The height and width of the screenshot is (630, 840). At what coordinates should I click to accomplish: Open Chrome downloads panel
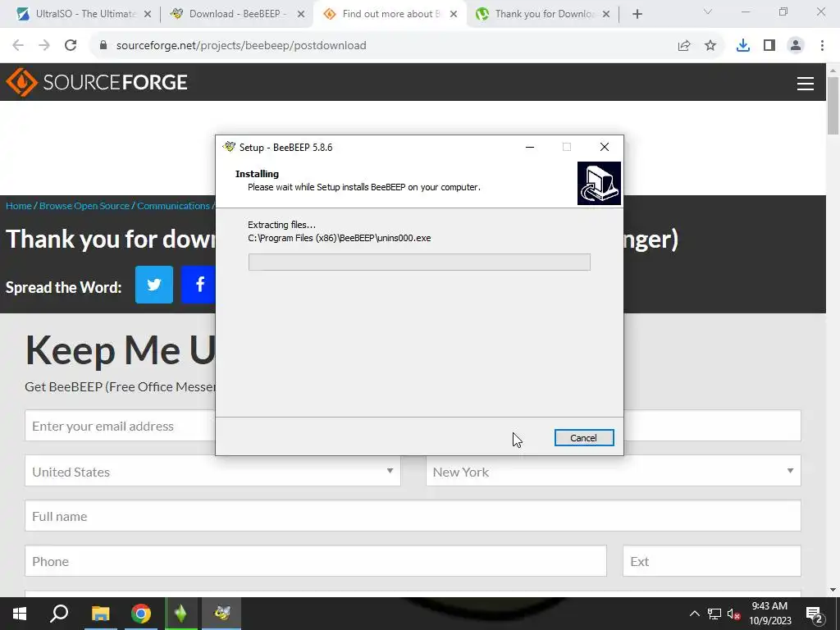[x=743, y=46]
